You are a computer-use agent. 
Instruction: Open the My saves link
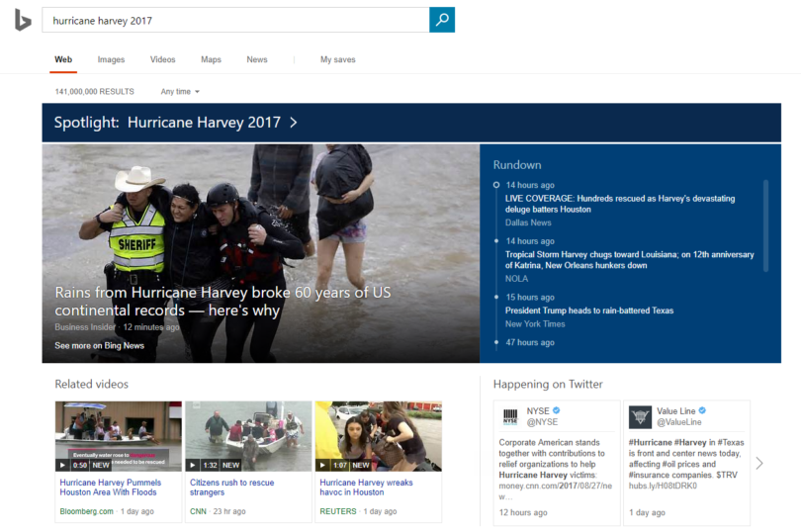tap(337, 59)
